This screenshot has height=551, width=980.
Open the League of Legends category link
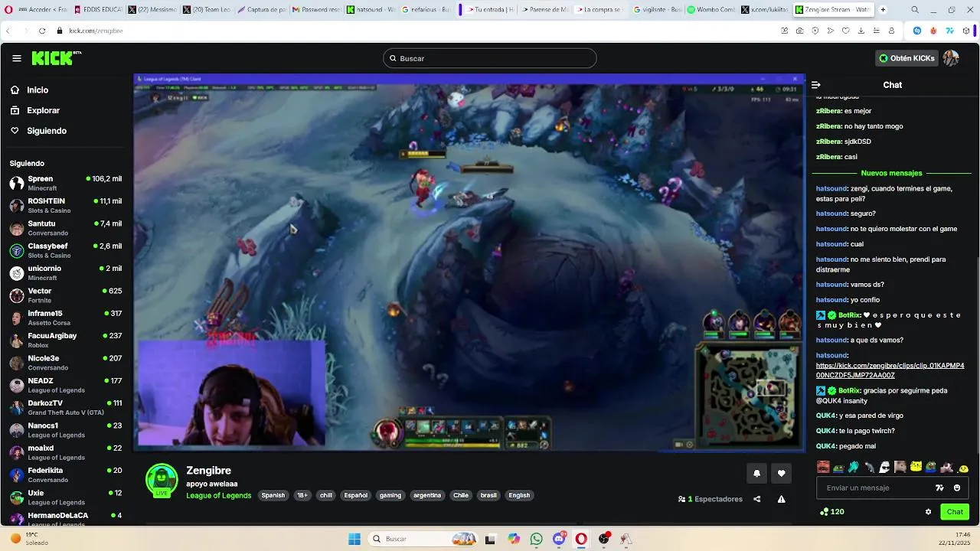[x=219, y=495]
